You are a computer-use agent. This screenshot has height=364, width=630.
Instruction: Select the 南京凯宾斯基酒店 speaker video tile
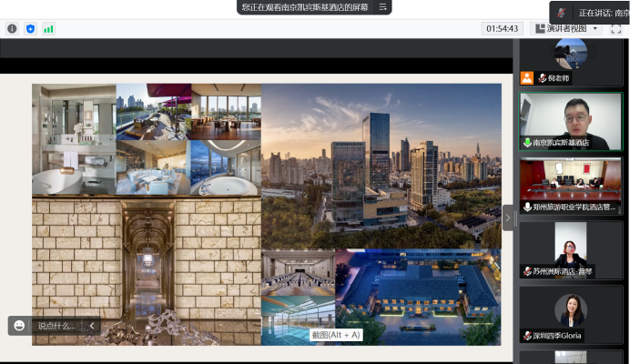click(x=571, y=122)
